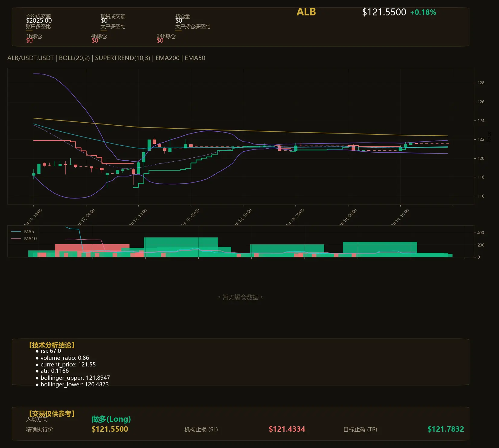Click the 现货成交额 label

pyautogui.click(x=113, y=16)
